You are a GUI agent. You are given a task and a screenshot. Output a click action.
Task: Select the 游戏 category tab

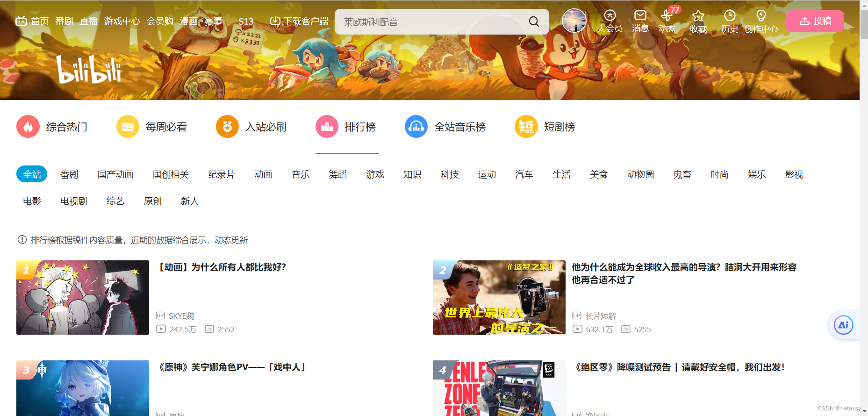pyautogui.click(x=375, y=174)
